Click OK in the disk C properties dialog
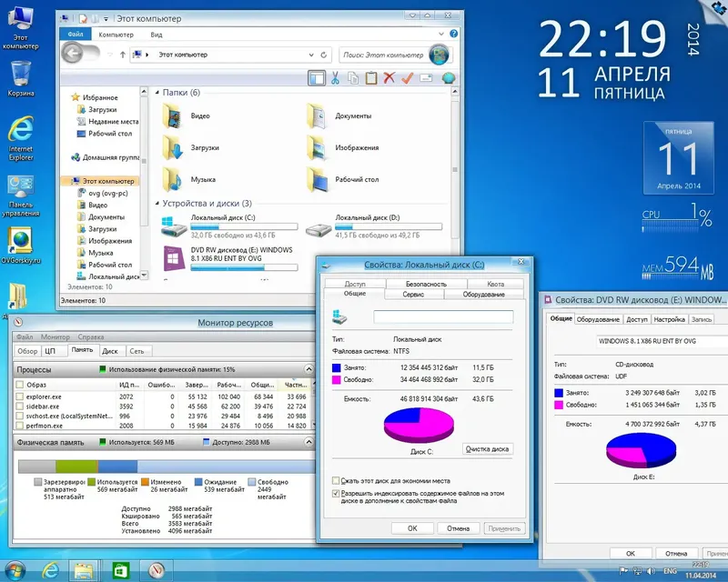 point(411,528)
